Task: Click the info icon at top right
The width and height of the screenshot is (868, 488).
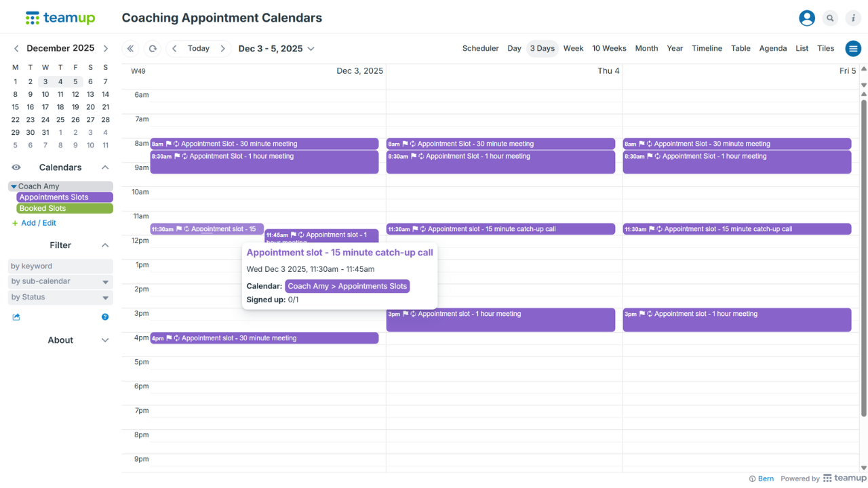Action: (853, 18)
